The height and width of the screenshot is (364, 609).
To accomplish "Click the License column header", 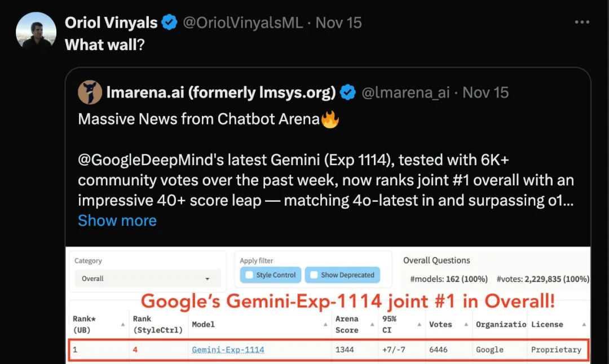I will [547, 325].
